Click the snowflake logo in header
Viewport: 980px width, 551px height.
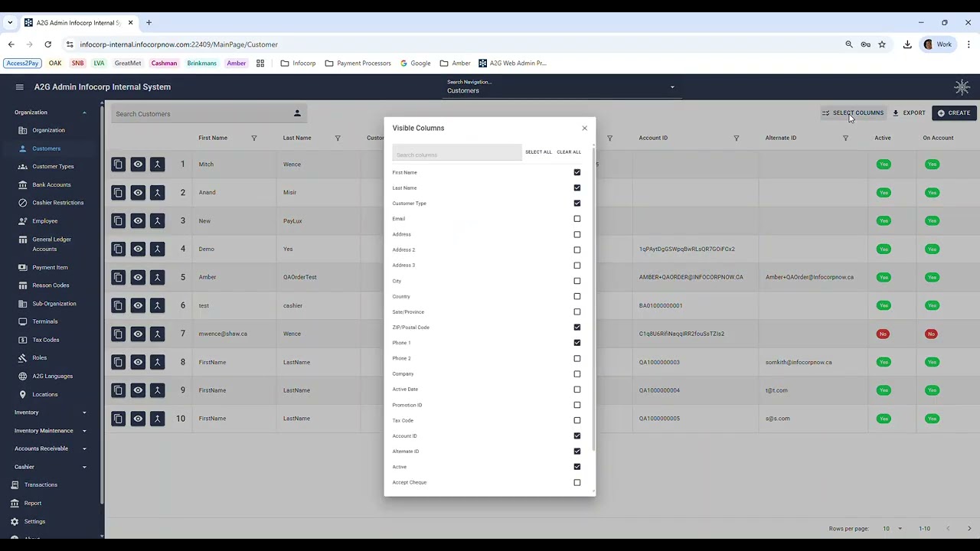962,87
